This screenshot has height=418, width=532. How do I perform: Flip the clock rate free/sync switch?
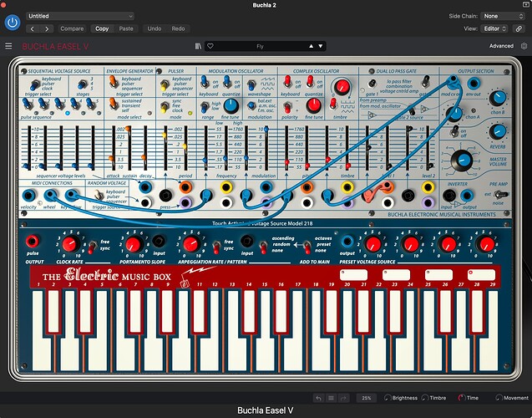[92, 247]
